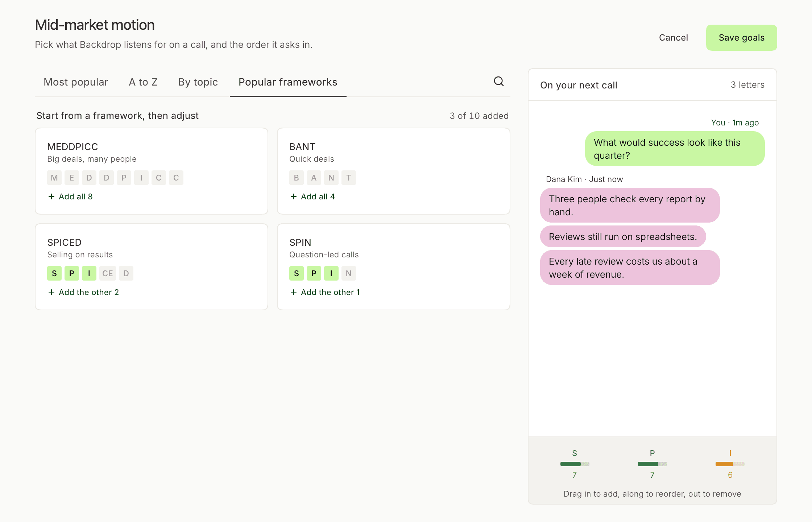Click the '3 letters' label

[x=747, y=85]
